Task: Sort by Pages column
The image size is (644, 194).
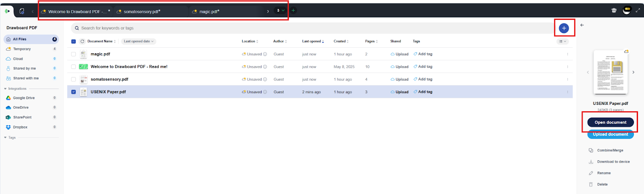Action: click(x=372, y=41)
